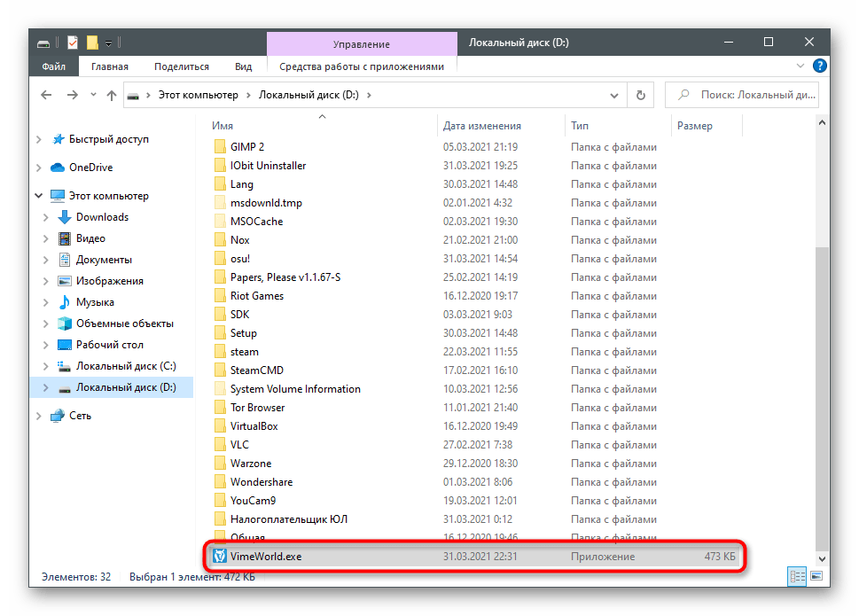
Task: Expand the Downloads tree node
Action: click(x=46, y=217)
